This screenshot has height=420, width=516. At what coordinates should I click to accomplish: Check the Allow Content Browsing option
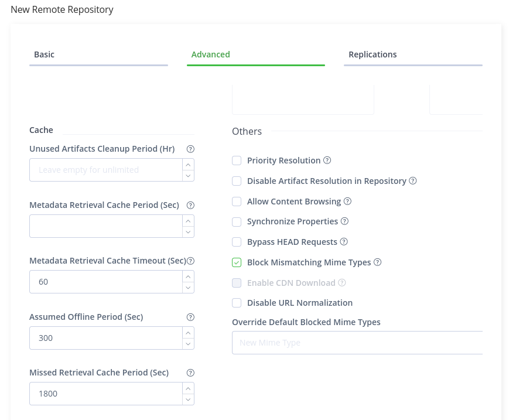coord(237,202)
